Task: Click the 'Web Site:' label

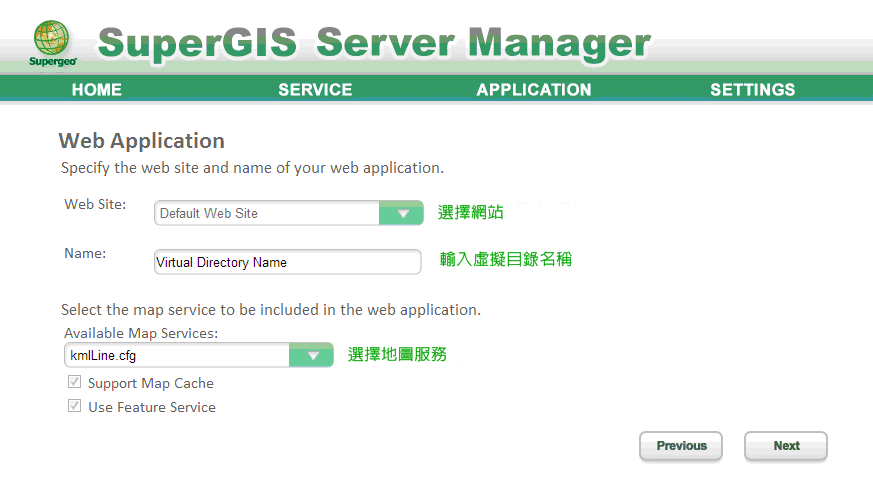Action: [x=95, y=204]
